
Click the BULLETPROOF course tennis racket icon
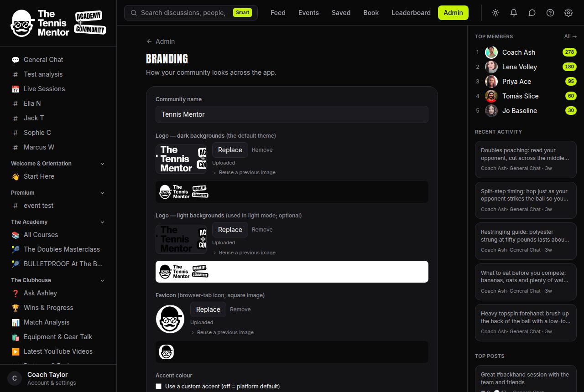(16, 264)
